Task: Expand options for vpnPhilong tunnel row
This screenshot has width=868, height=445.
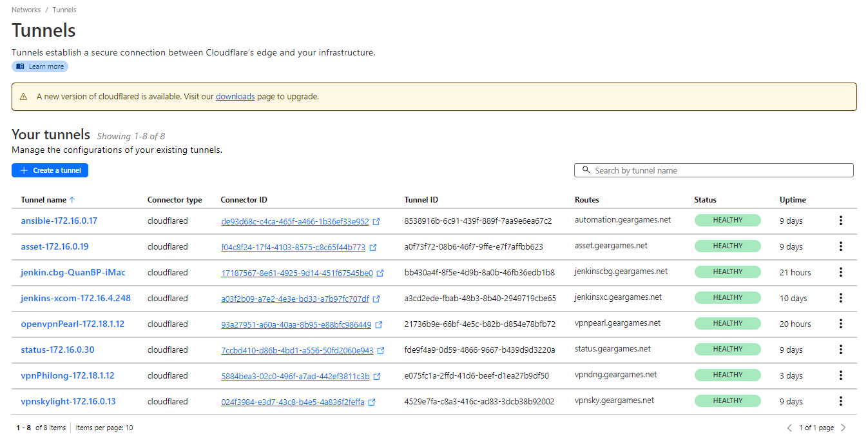Action: [840, 375]
